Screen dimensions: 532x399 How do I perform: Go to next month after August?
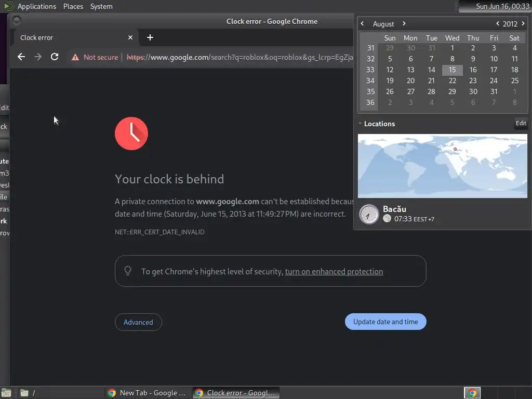[x=404, y=23]
